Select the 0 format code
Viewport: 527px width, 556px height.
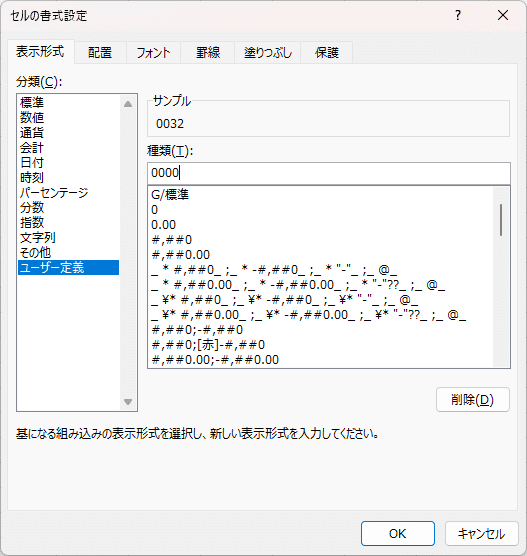(x=321, y=210)
